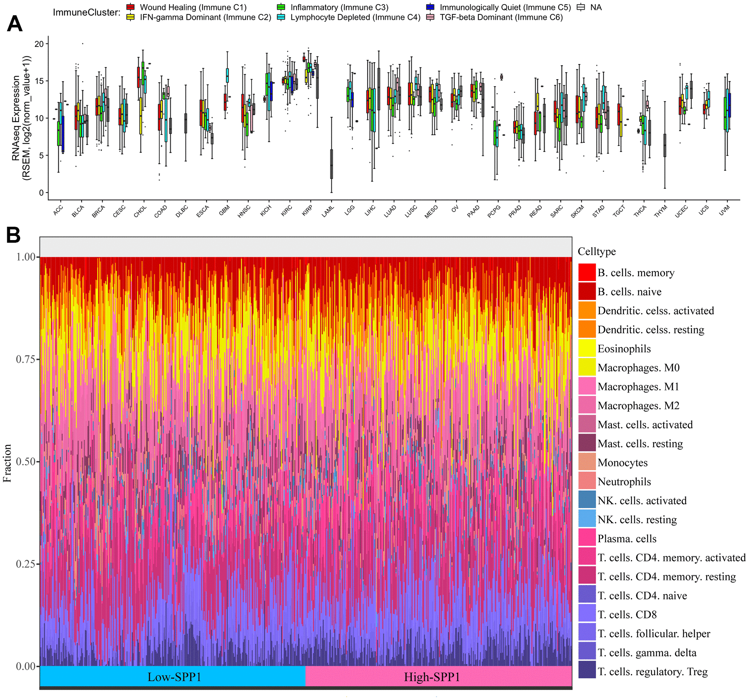Click the LAML axis label
This screenshot has height=700, width=749.
328,211
